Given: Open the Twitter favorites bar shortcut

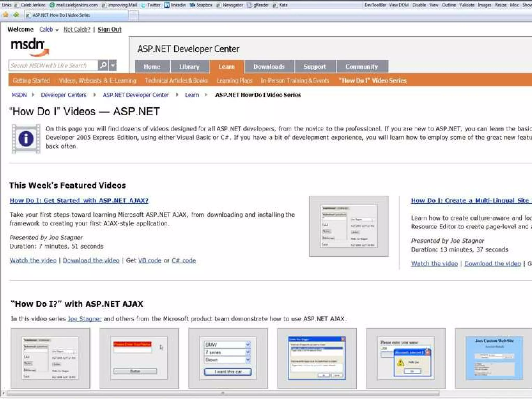Looking at the screenshot, I should pyautogui.click(x=151, y=5).
